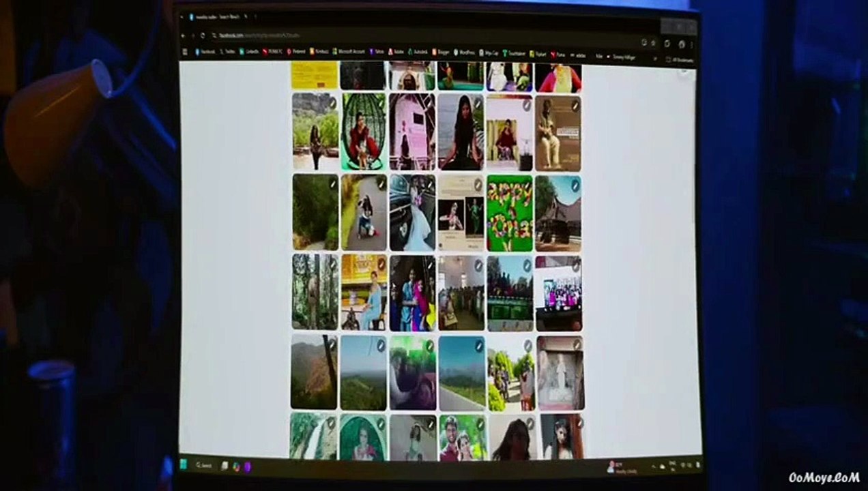Open the Twitter bookmark
Screen dimensions: 868x491
(x=228, y=52)
